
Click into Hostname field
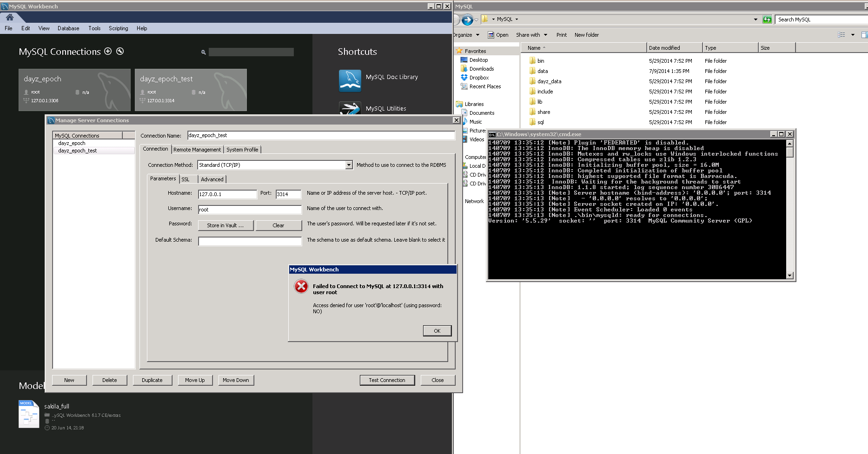(x=227, y=194)
